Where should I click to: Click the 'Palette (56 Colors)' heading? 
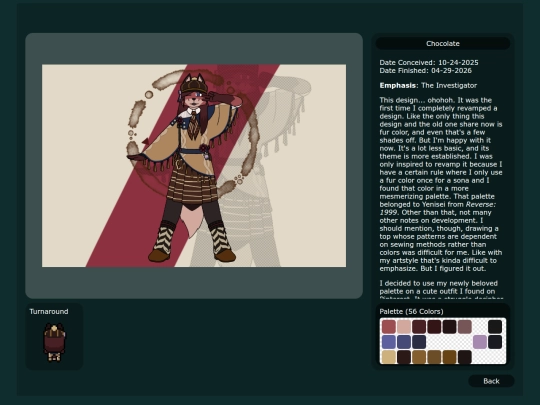(x=411, y=311)
